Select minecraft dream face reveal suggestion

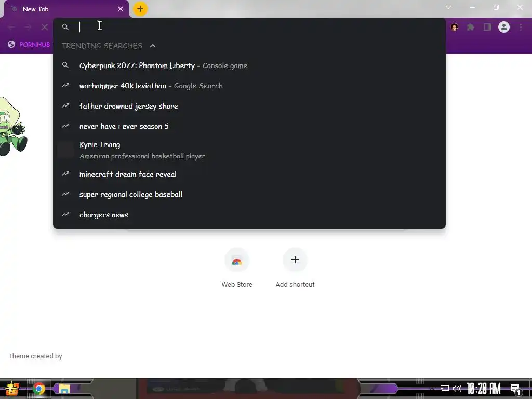point(249,174)
